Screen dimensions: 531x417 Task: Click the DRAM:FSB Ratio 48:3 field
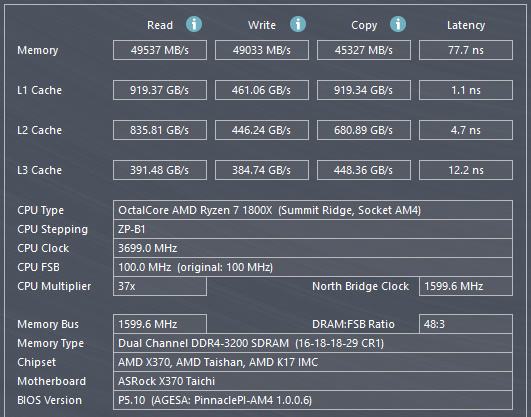466,324
